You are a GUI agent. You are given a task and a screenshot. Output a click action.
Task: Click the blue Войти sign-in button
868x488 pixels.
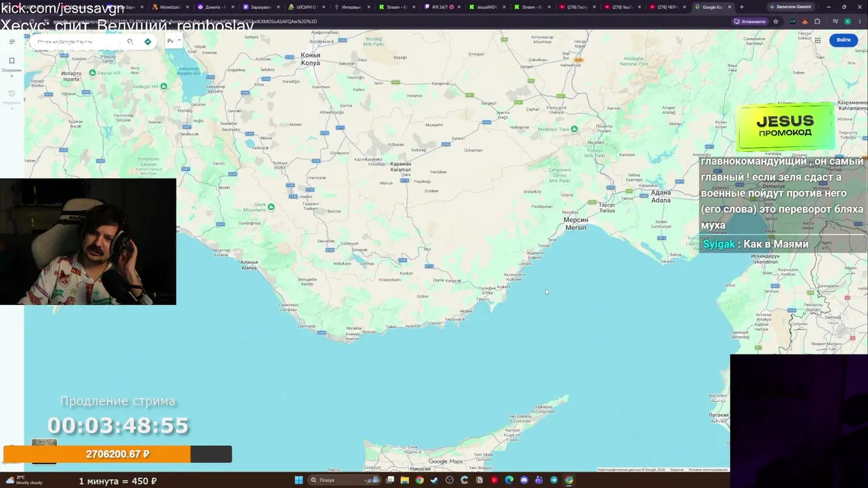(844, 40)
